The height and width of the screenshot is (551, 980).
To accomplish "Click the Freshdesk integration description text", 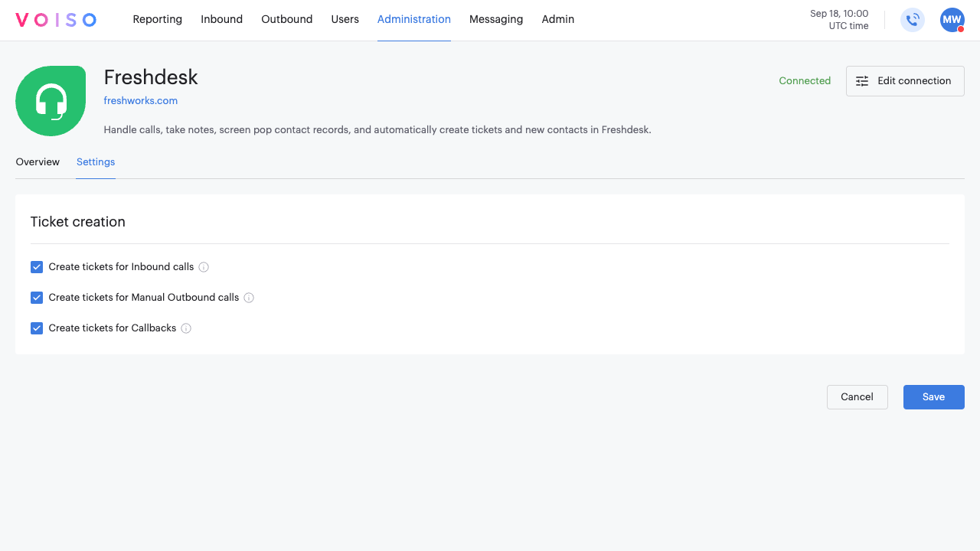I will click(377, 130).
